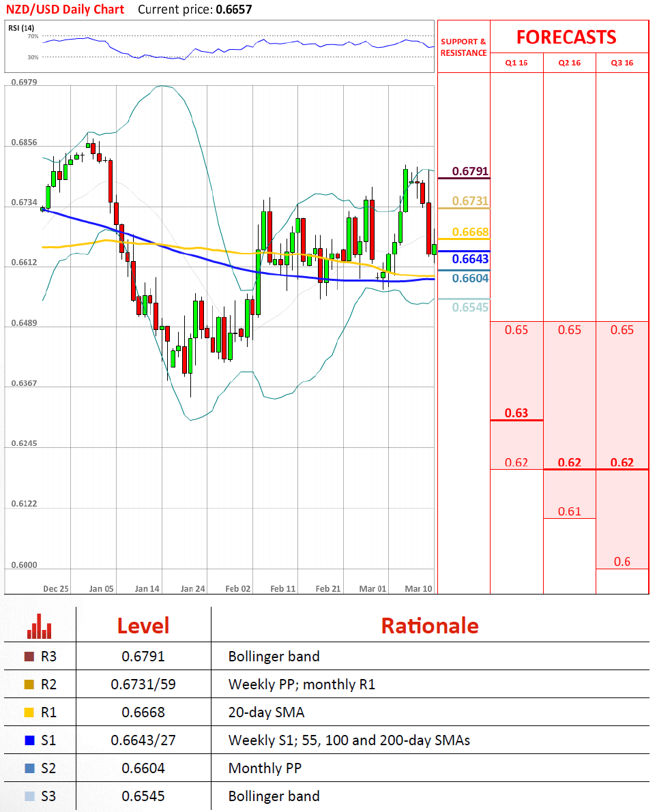
Task: Click the RSI 70% level label
Action: point(33,36)
